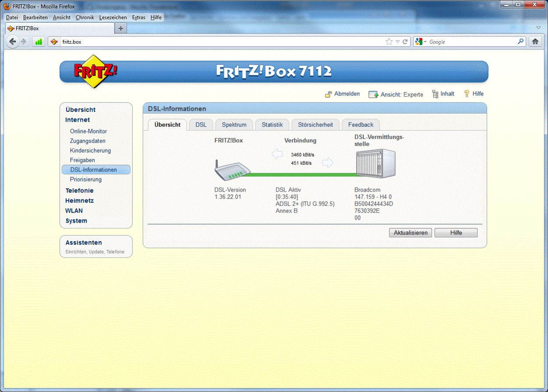Click the Firefox icon in the title bar
This screenshot has height=392, width=548.
tap(7, 7)
